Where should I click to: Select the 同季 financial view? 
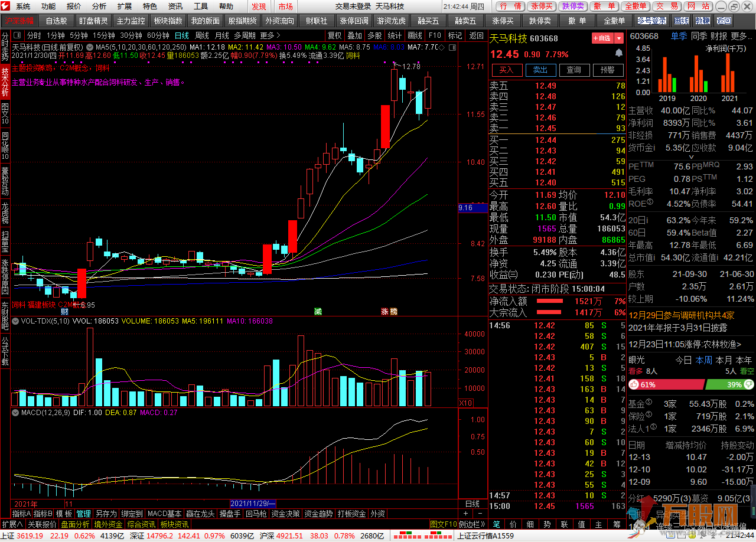click(x=699, y=36)
